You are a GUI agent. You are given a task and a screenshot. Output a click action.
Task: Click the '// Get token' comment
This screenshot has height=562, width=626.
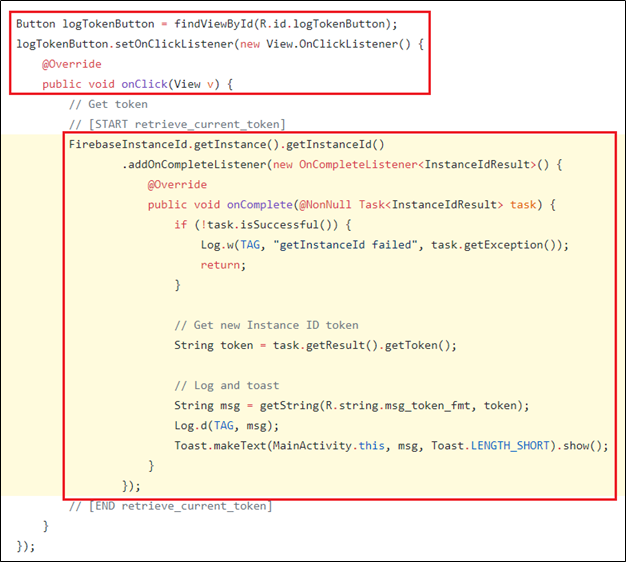point(108,104)
